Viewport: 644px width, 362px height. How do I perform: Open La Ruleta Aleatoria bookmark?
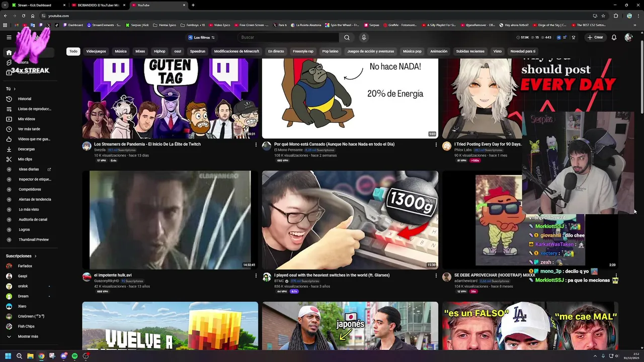coord(305,25)
